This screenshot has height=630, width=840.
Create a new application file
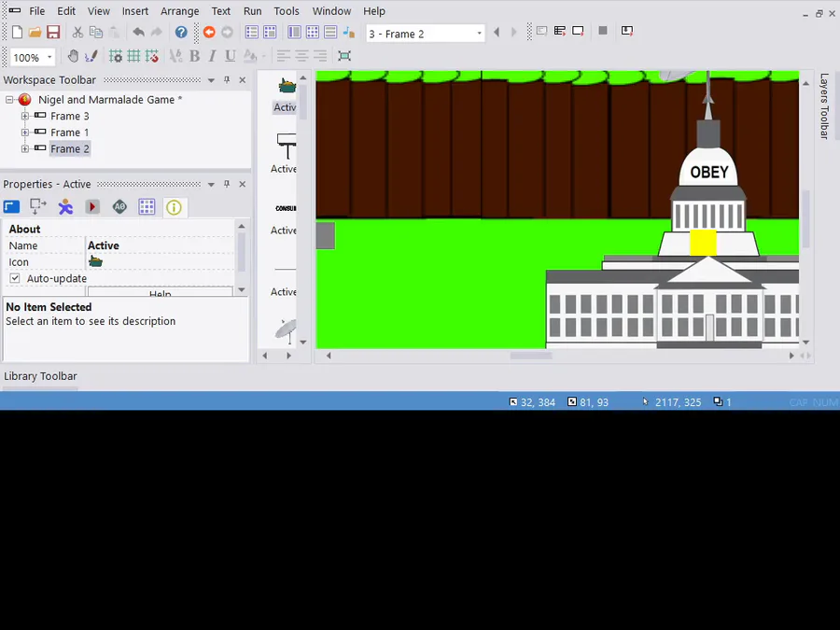(17, 32)
